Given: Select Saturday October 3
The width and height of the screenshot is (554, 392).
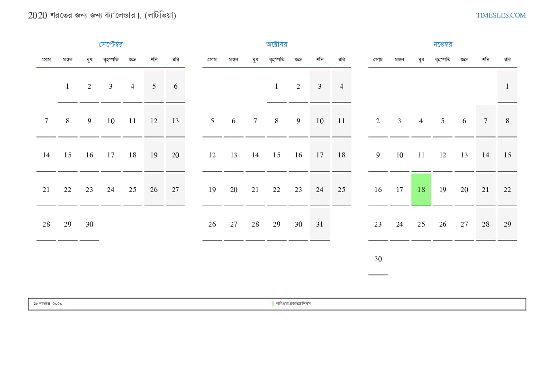Looking at the screenshot, I should tap(319, 86).
